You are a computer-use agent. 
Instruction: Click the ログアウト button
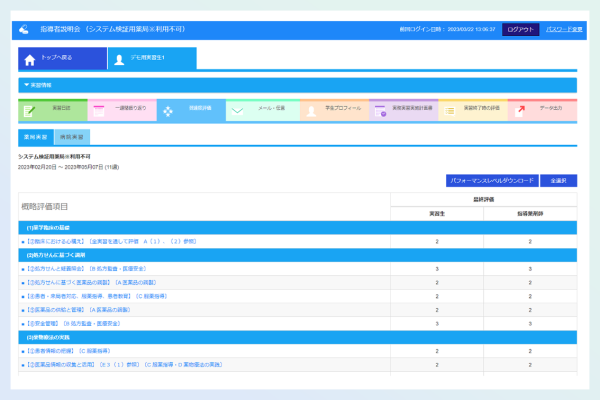point(520,30)
